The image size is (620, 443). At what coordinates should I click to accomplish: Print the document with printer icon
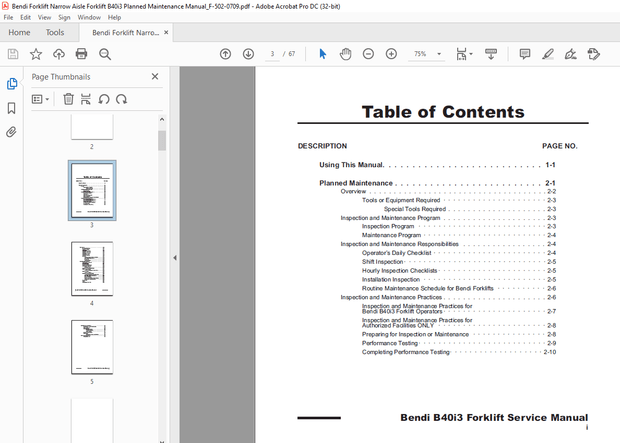(81, 54)
